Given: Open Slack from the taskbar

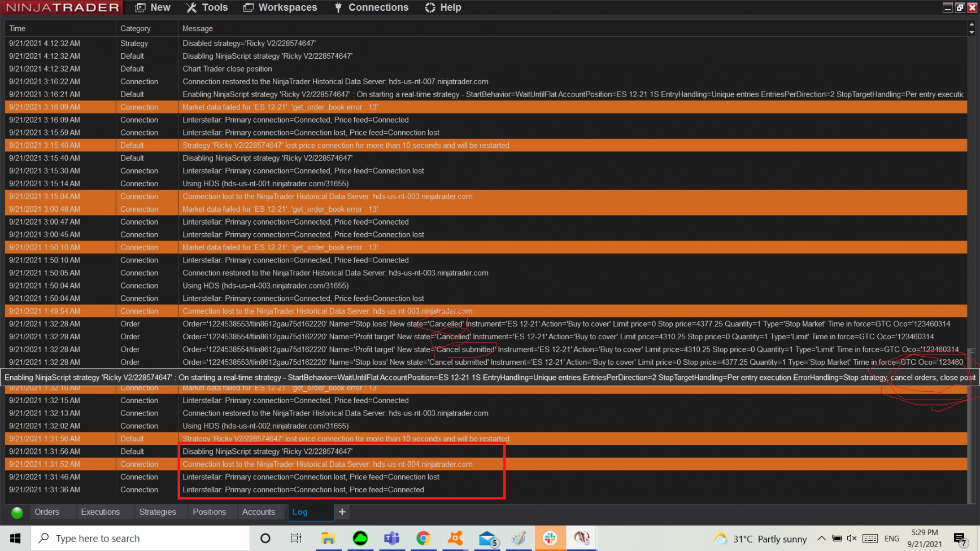Looking at the screenshot, I should 550,539.
